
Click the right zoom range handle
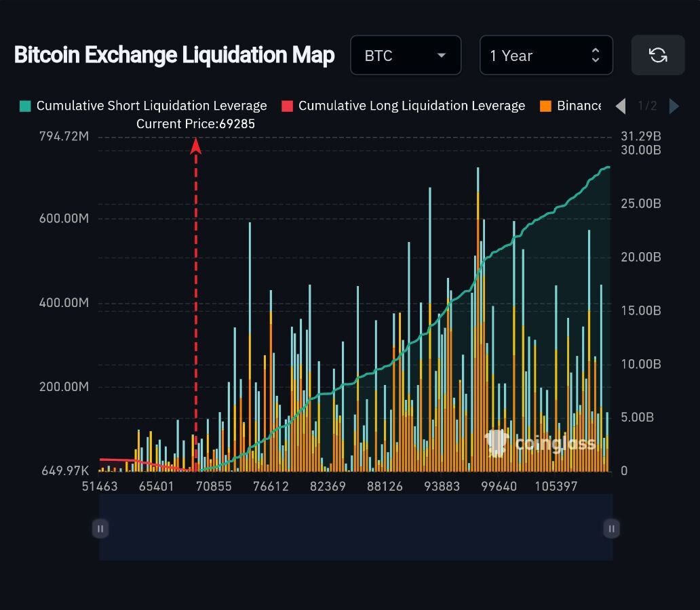point(611,529)
